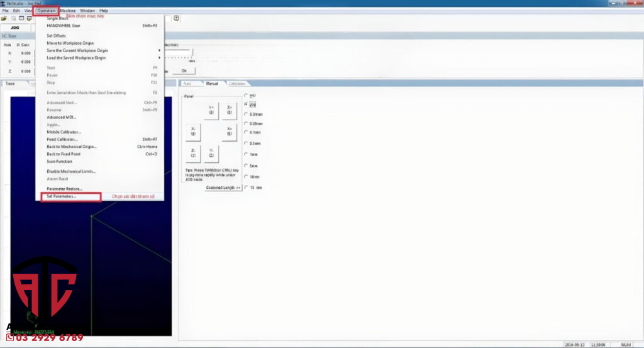The width and height of the screenshot is (644, 348).
Task: Open the Machine menu
Action: point(68,11)
